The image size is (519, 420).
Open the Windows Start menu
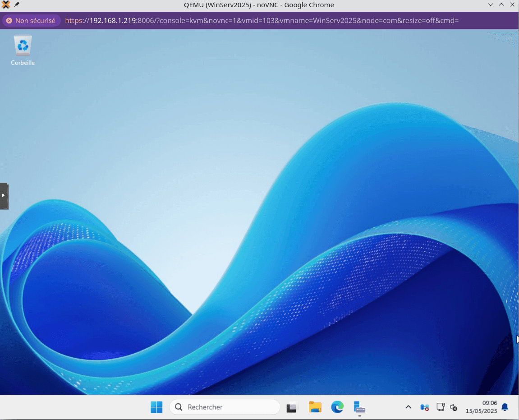[156, 407]
